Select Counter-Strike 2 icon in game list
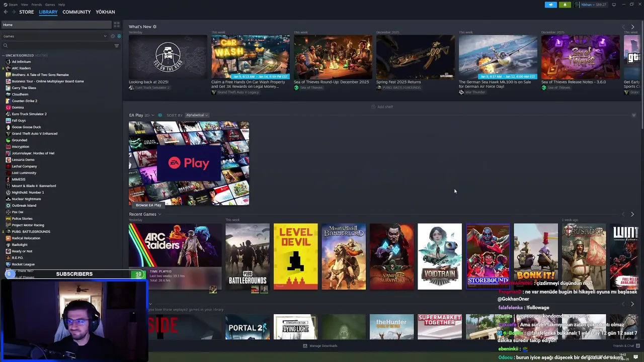The image size is (644, 362). [8, 101]
